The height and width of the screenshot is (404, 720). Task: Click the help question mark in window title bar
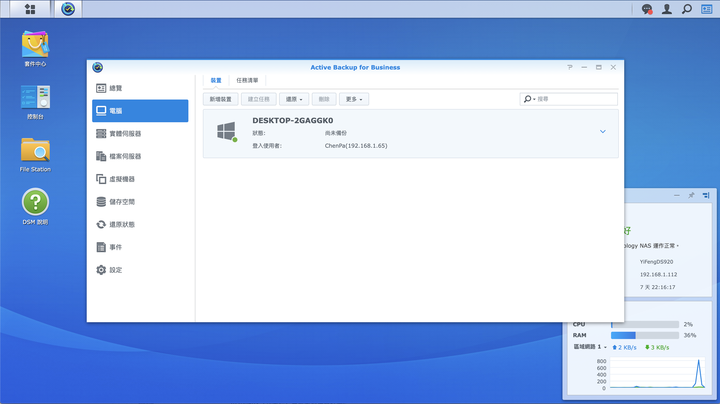[x=570, y=67]
